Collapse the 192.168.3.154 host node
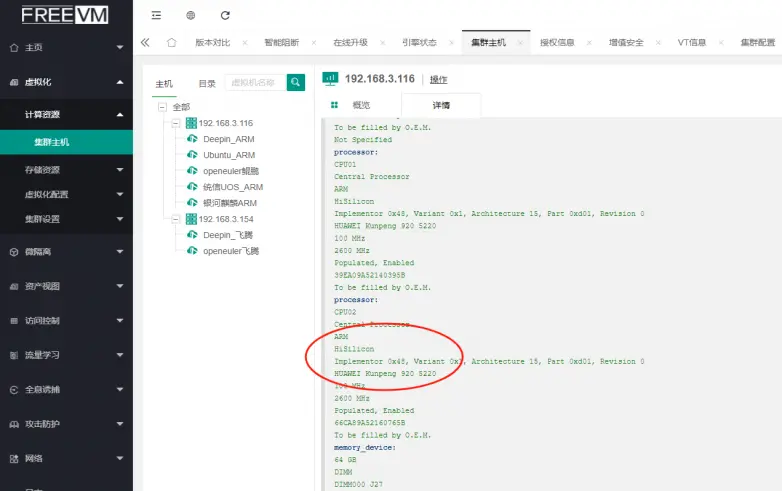The image size is (782, 491). click(175, 219)
